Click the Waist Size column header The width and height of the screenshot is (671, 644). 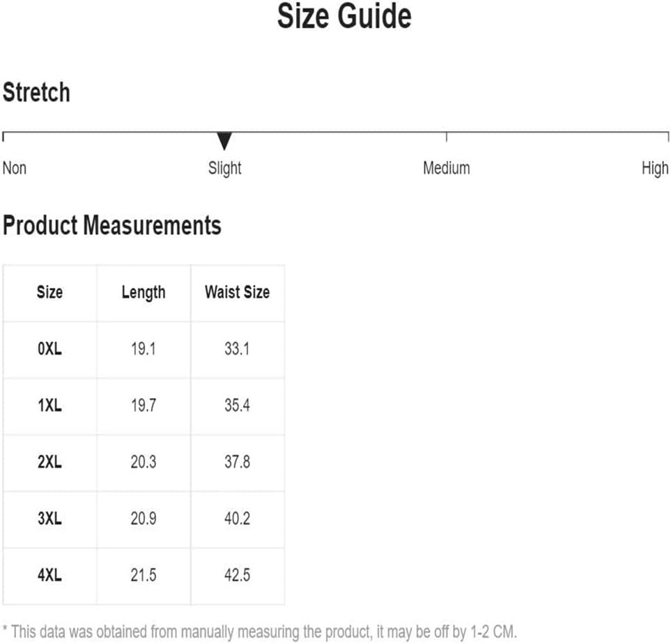click(237, 293)
